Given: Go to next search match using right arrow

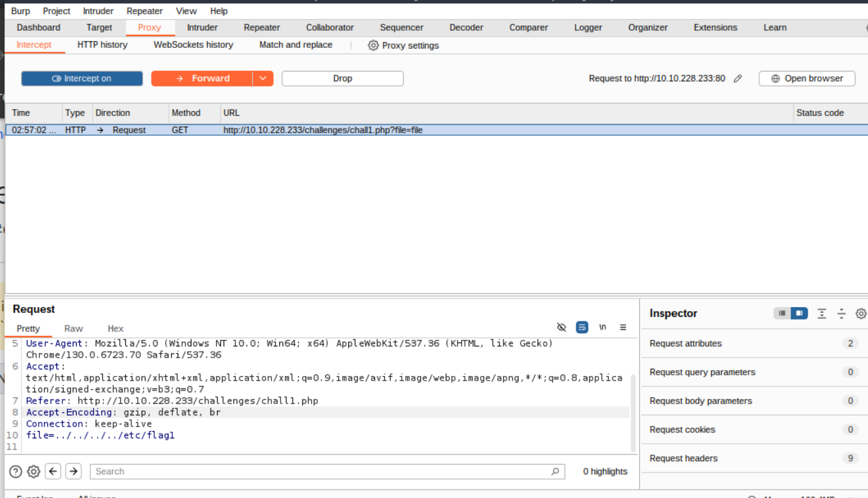Looking at the screenshot, I should point(73,471).
